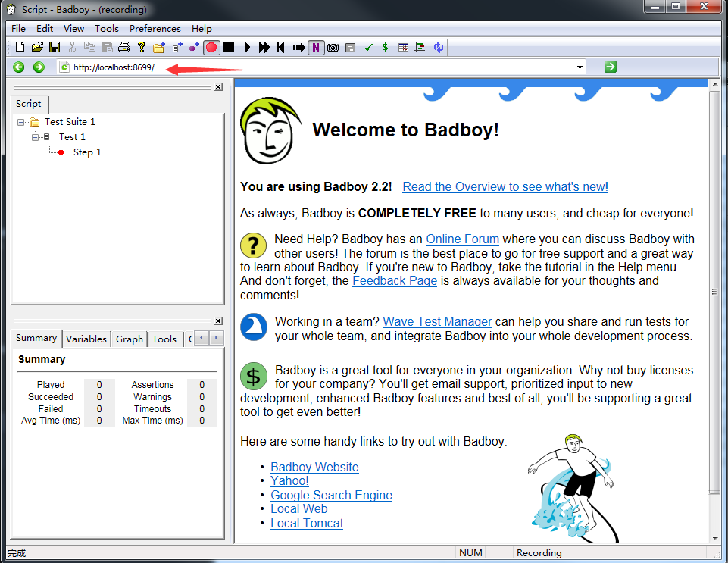Add new suite with folder-plus icon
The height and width of the screenshot is (563, 728).
point(159,47)
